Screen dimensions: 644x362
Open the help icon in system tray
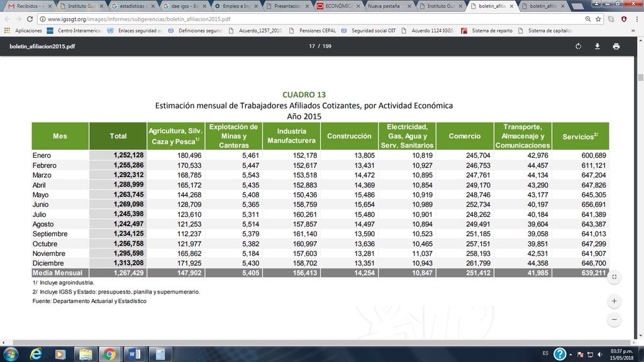pos(559,354)
